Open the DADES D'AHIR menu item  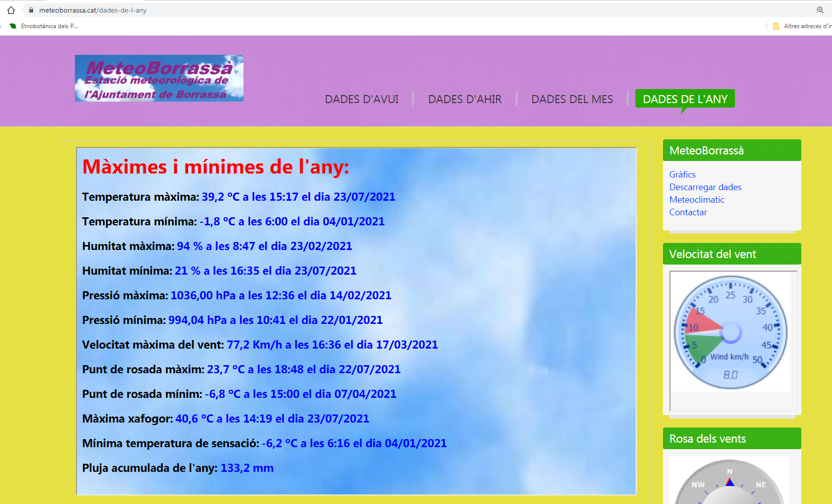click(x=465, y=99)
